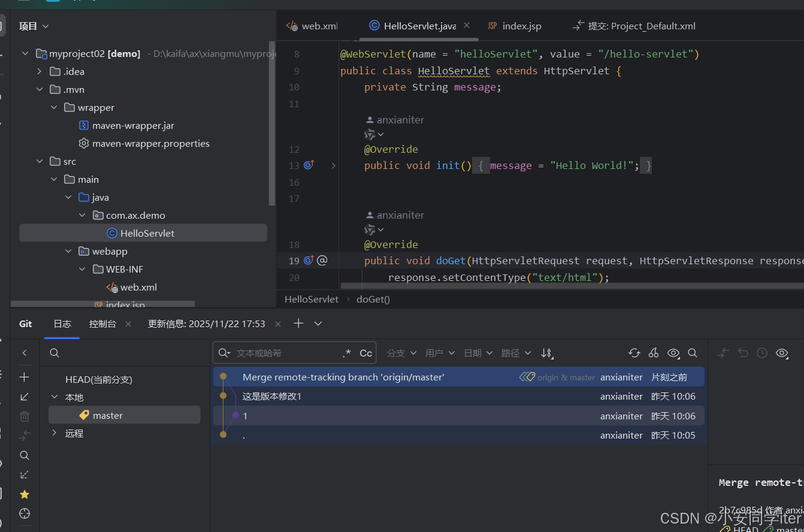Switch to the index.jsp editor tab

pos(521,26)
